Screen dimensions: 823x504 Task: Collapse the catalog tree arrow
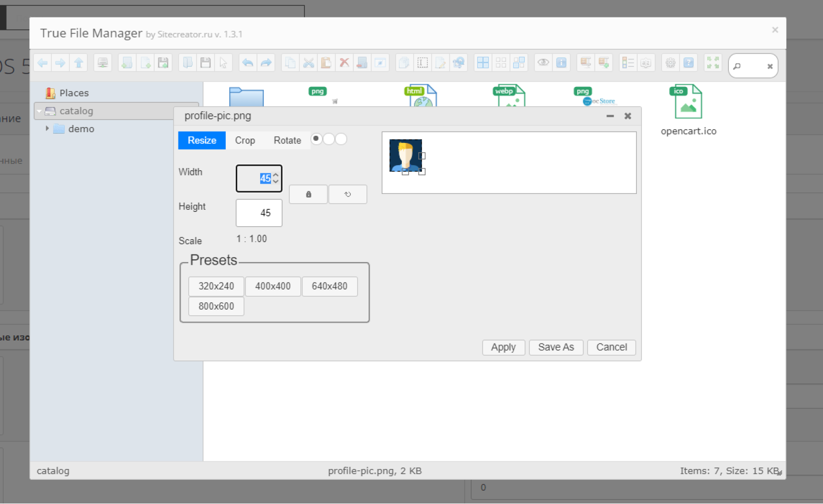pos(39,111)
